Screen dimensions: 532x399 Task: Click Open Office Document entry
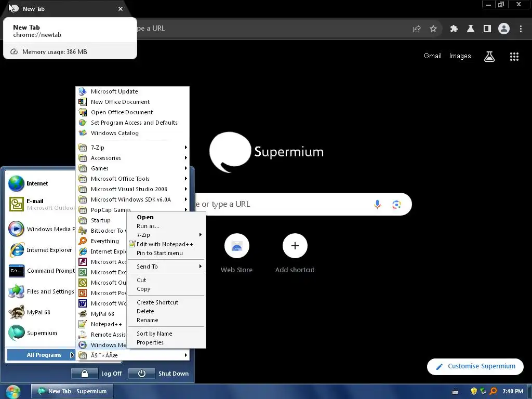point(132,112)
